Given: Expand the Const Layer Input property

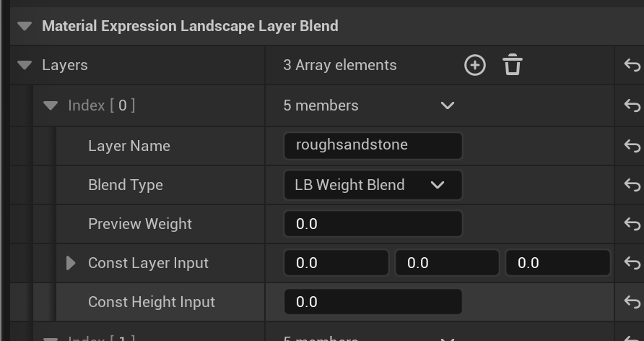Looking at the screenshot, I should [x=71, y=263].
